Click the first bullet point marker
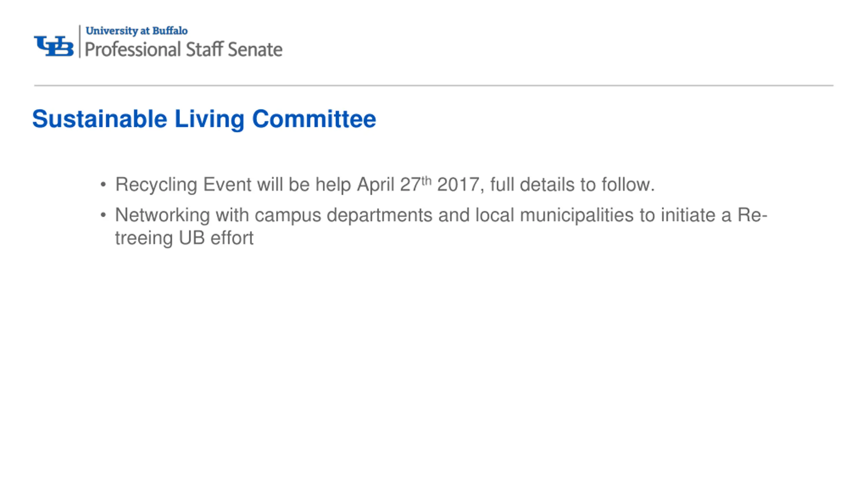Screen dimensions: 868x488 point(103,185)
